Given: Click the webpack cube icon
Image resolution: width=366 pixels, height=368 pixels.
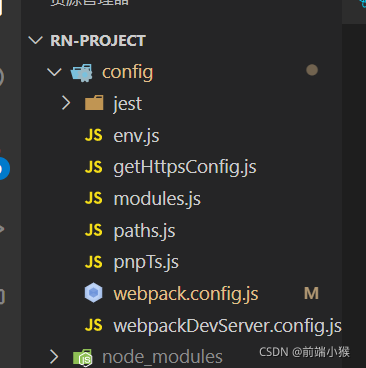Looking at the screenshot, I should tap(94, 293).
